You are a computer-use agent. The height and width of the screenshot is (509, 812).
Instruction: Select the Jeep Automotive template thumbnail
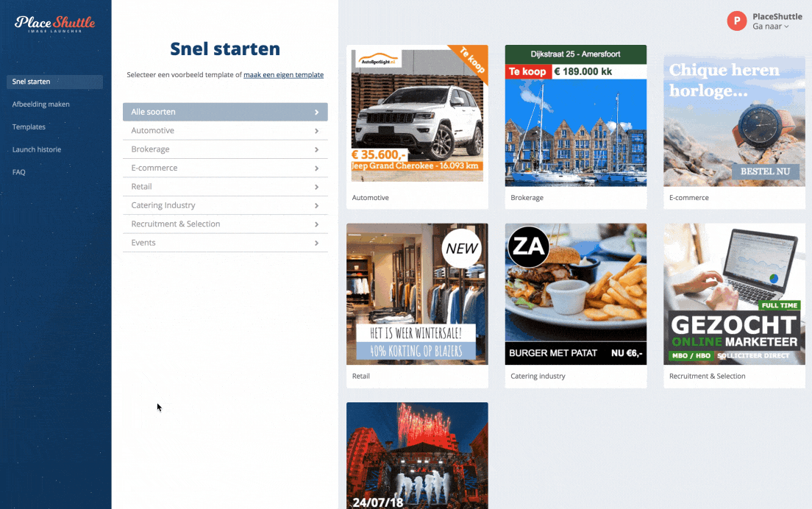[x=417, y=116]
